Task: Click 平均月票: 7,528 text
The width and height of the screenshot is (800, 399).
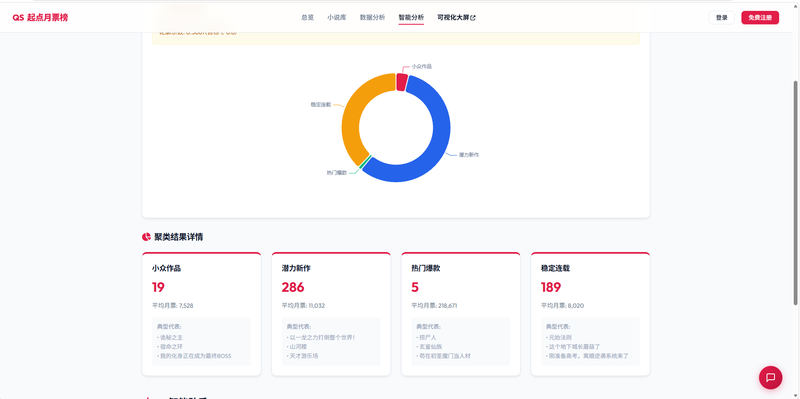Action: pyautogui.click(x=172, y=306)
